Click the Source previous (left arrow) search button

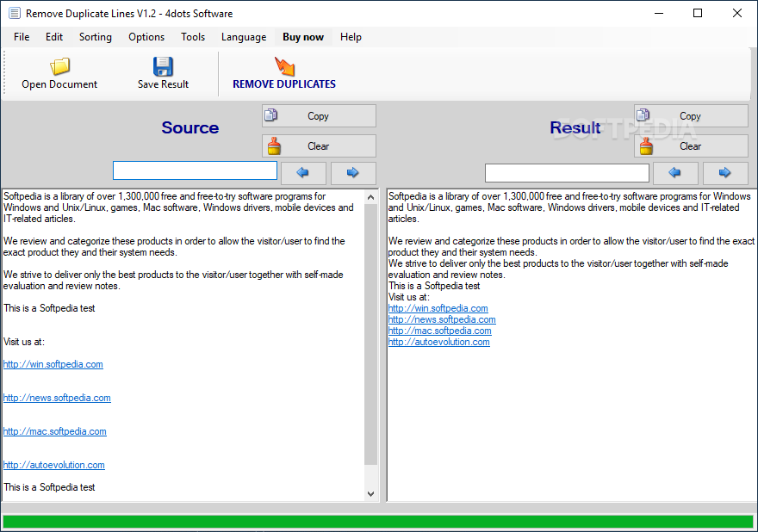click(x=303, y=172)
